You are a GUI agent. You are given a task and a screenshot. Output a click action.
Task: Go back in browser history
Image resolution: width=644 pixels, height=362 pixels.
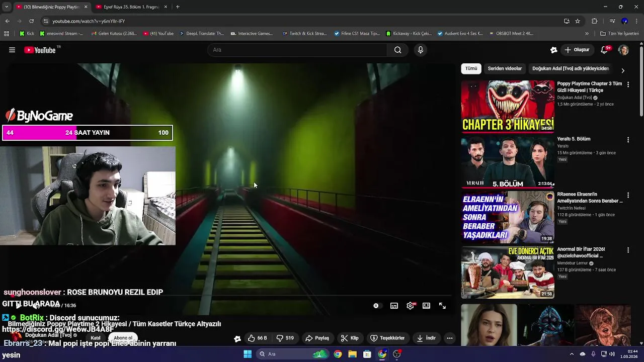coord(7,21)
